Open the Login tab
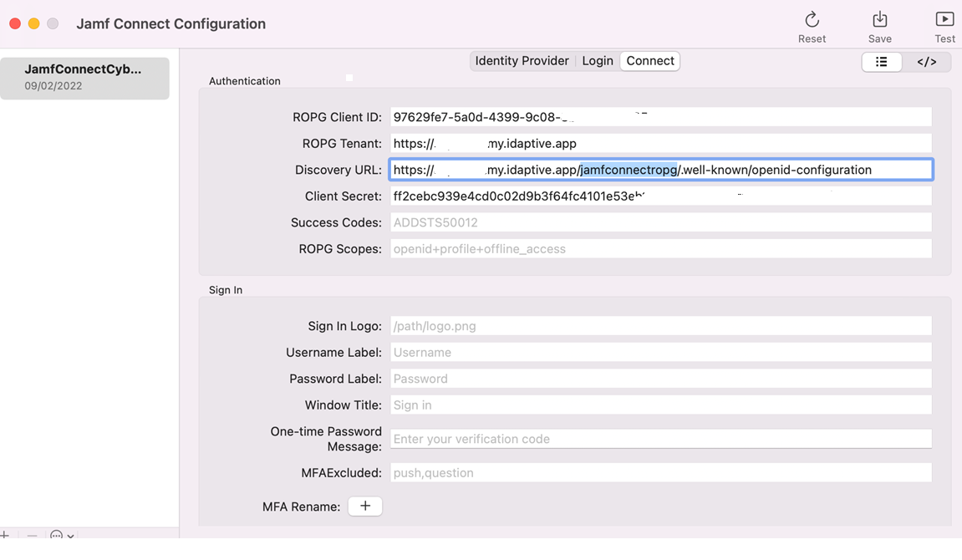The width and height of the screenshot is (962, 560). click(x=598, y=60)
